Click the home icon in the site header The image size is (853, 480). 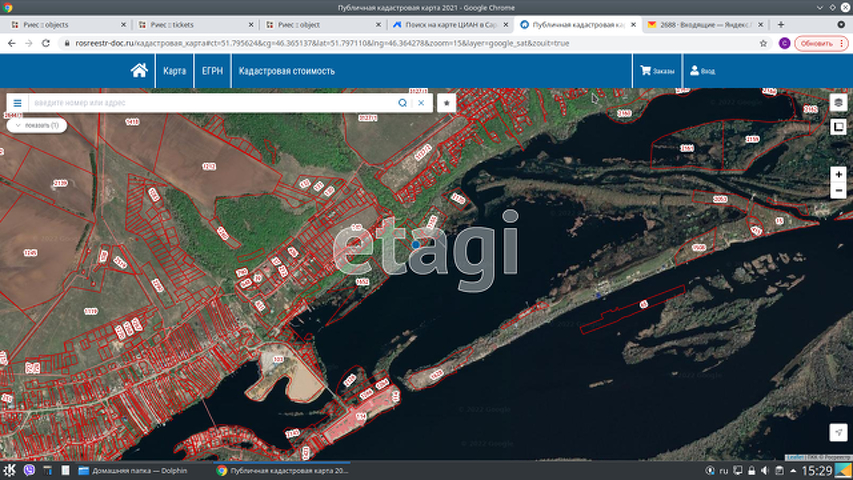tap(139, 71)
